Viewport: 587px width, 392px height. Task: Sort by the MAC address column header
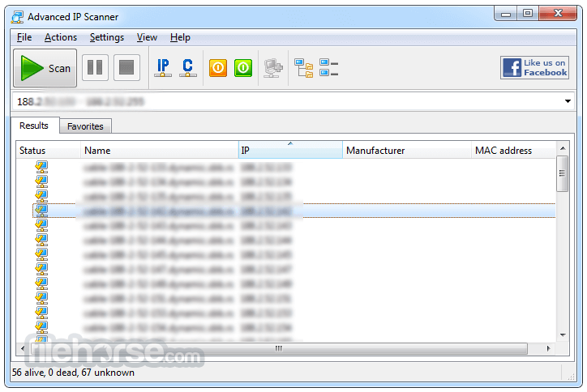513,151
